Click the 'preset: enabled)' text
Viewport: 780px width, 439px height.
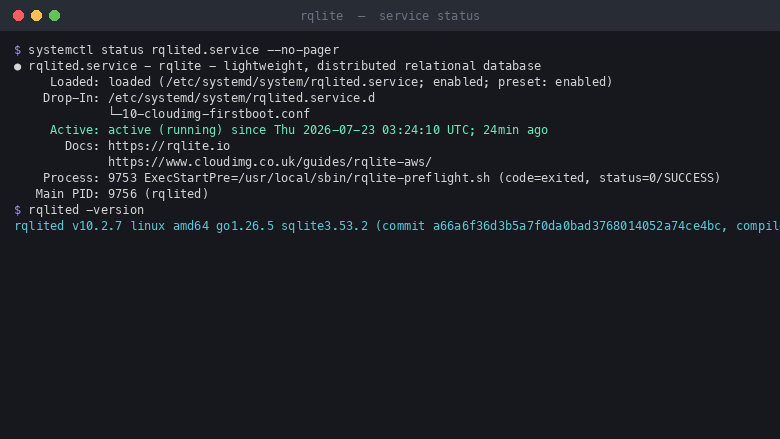click(x=555, y=82)
